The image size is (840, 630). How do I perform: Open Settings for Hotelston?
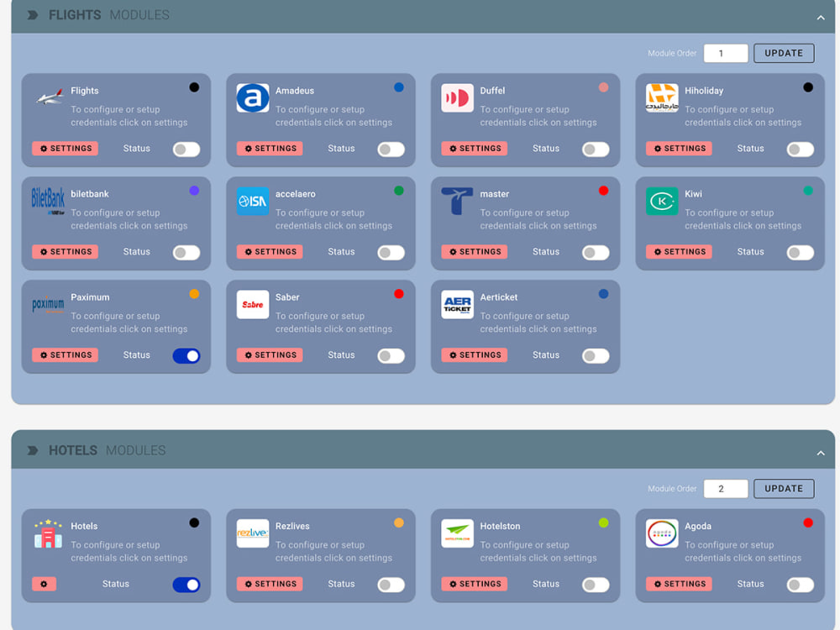[474, 584]
